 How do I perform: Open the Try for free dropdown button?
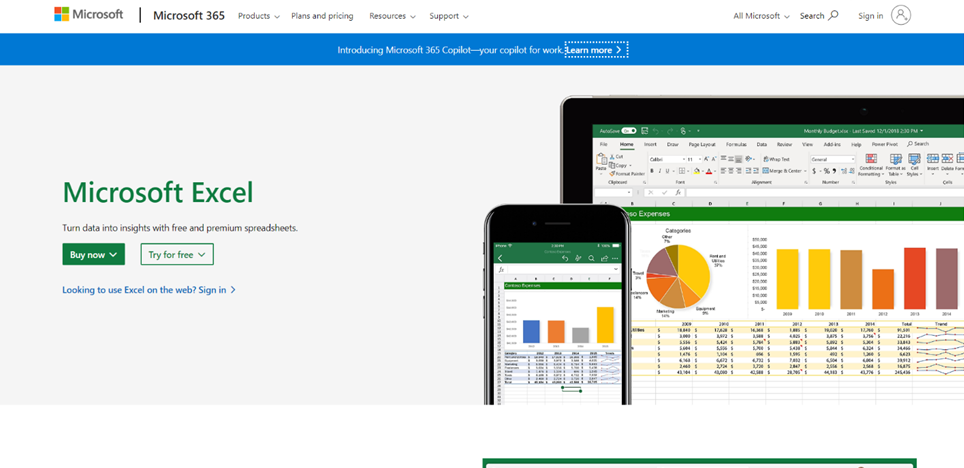coord(177,255)
